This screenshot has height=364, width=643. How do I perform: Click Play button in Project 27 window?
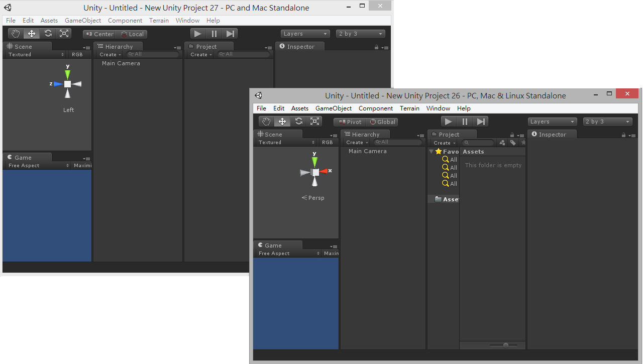[x=198, y=34]
